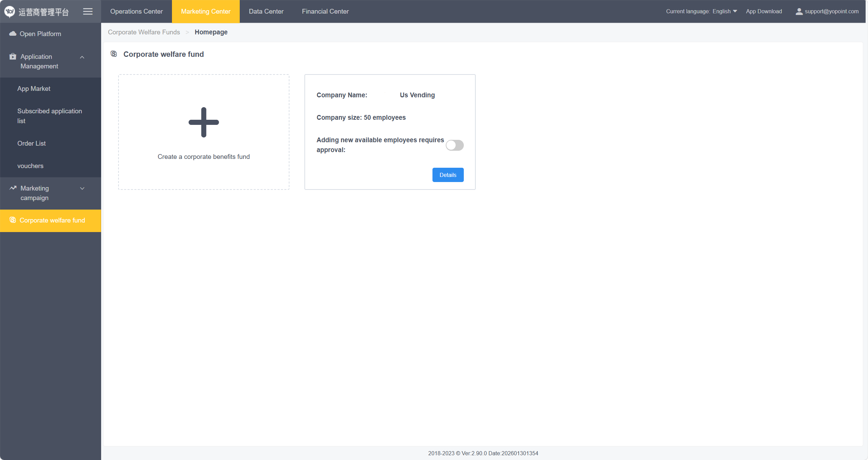Screen dimensions: 868x460
Task: Switch to the Financial Center tab
Action: pyautogui.click(x=325, y=12)
